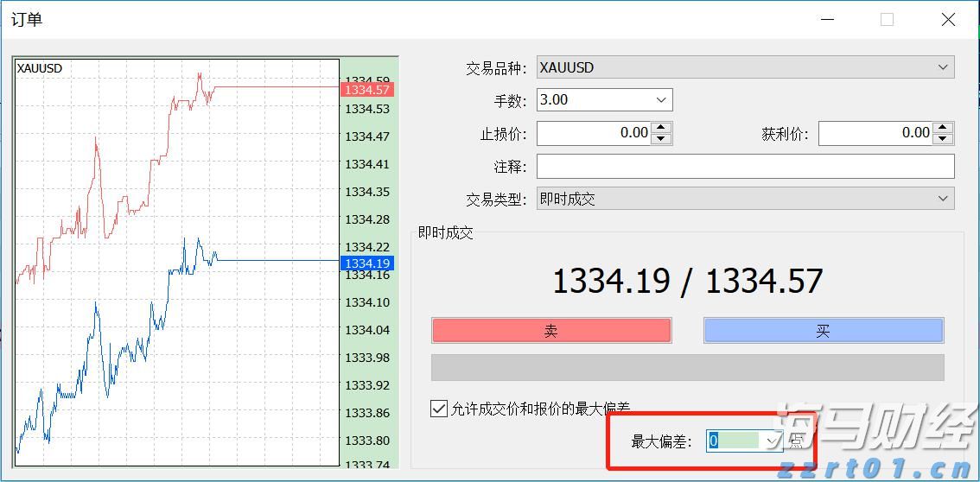The height and width of the screenshot is (482, 980).
Task: Click the red 1334.57 ask price tag
Action: coord(367,90)
